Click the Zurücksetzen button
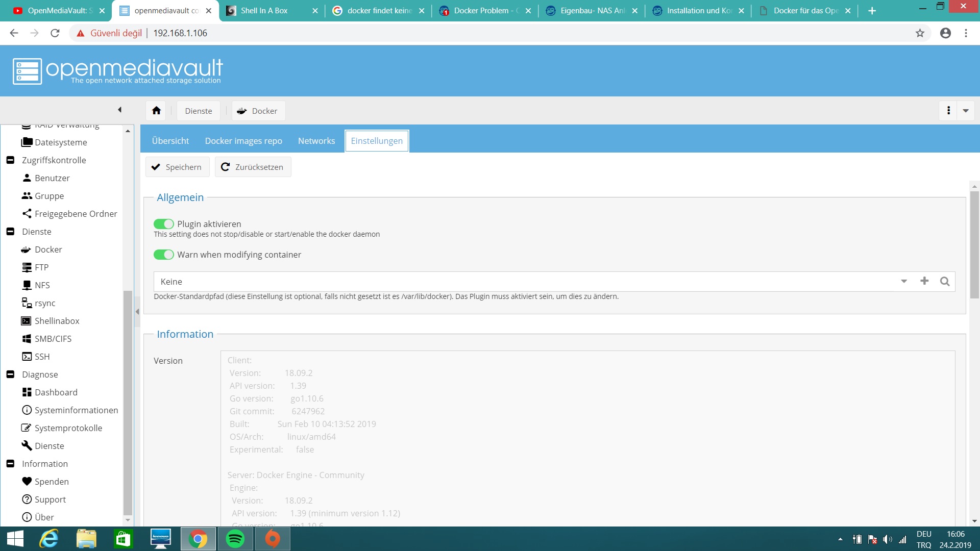This screenshot has height=551, width=980. pyautogui.click(x=253, y=167)
